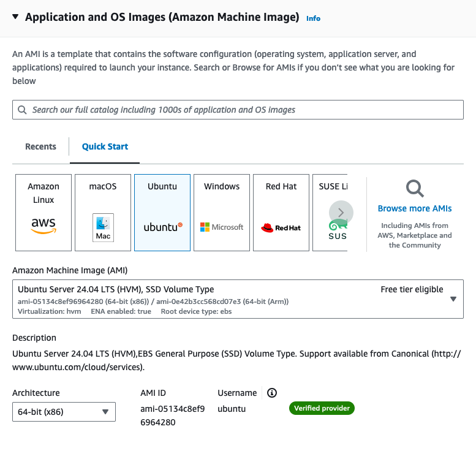This screenshot has width=476, height=459.
Task: Click the Browse more AMIs magnifier icon
Action: click(415, 188)
